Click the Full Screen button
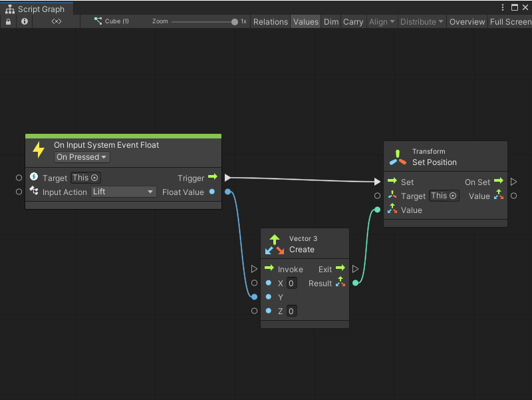 (x=510, y=21)
